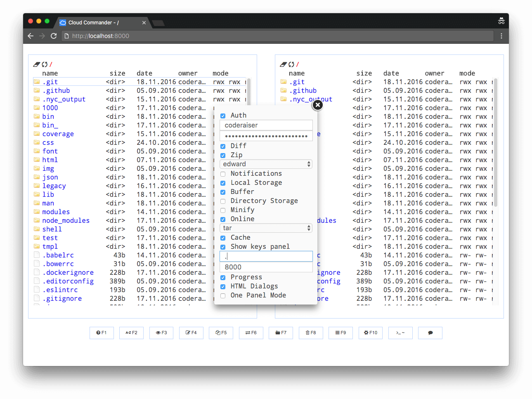Viewport: 532px width, 399px height.
Task: Open the packer dropdown showing tar
Action: [266, 228]
